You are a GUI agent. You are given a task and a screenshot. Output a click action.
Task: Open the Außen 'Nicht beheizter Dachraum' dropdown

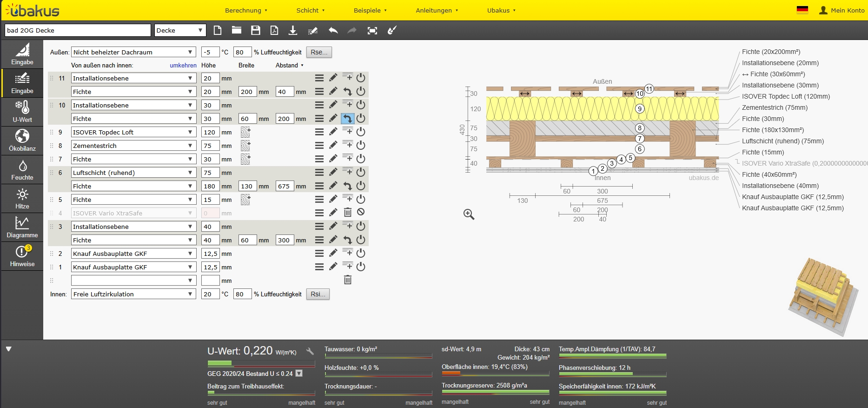point(133,53)
